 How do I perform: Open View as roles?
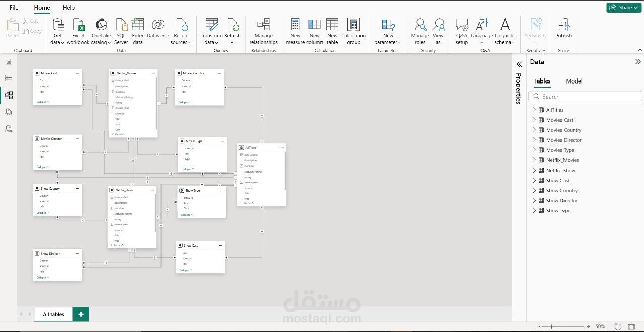click(438, 31)
